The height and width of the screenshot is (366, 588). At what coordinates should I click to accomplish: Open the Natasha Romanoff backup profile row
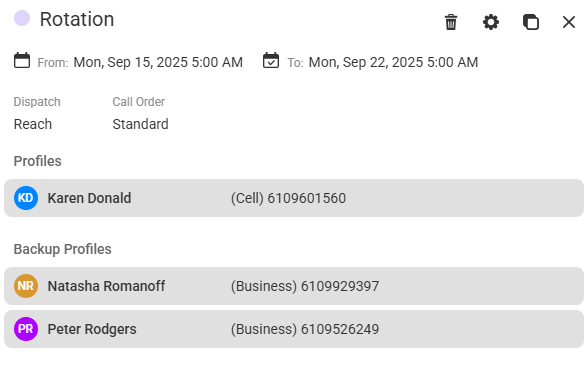[x=294, y=286]
